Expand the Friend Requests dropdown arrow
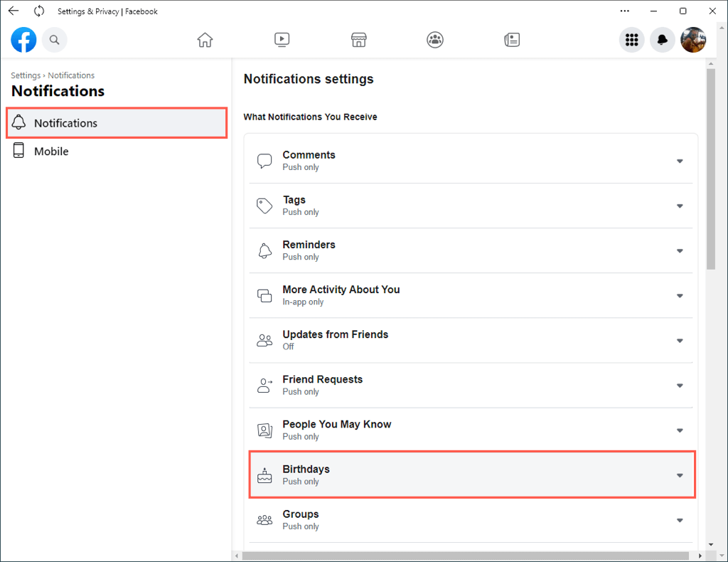Screen dimensions: 728x562 (x=680, y=386)
